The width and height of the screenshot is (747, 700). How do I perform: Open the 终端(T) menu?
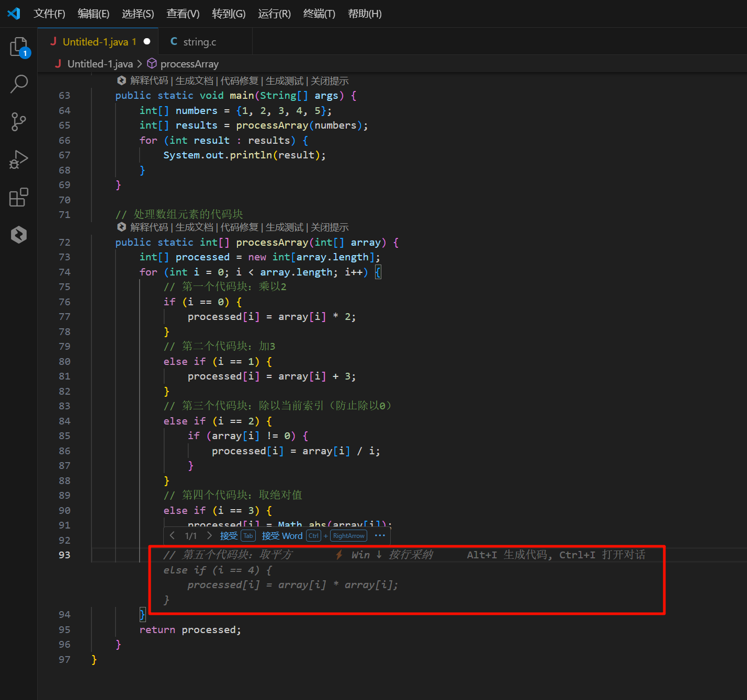tap(319, 14)
